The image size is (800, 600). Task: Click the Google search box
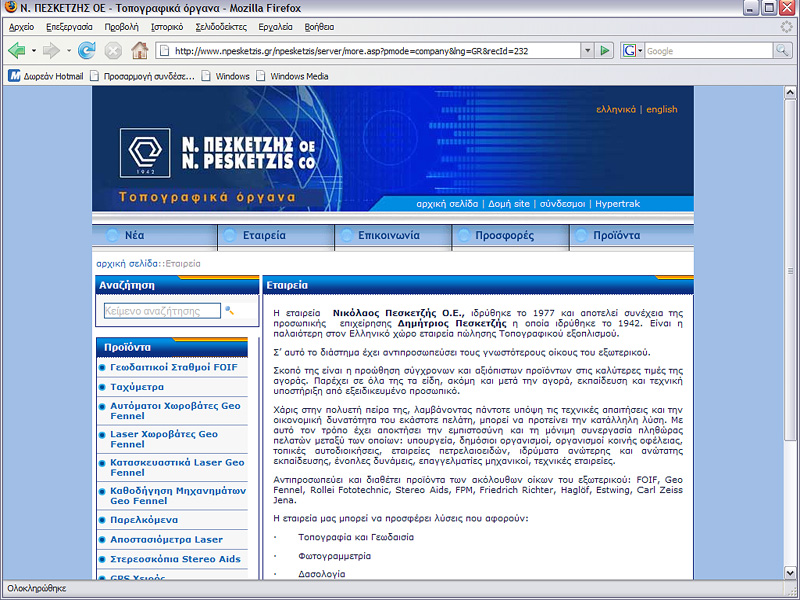pos(709,51)
